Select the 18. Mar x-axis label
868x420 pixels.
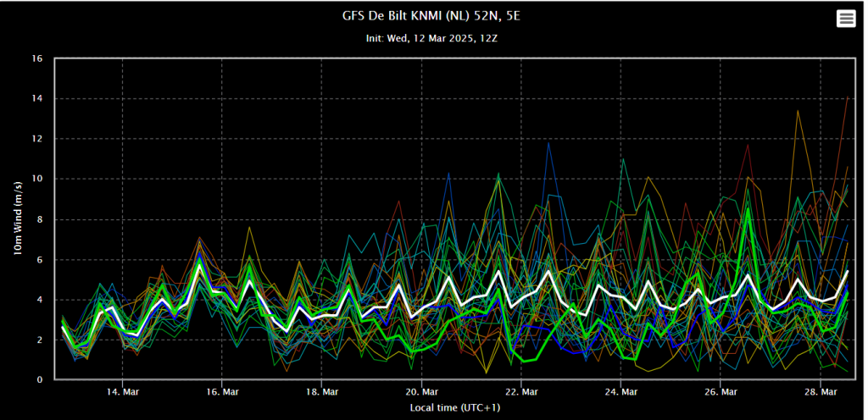pyautogui.click(x=321, y=392)
